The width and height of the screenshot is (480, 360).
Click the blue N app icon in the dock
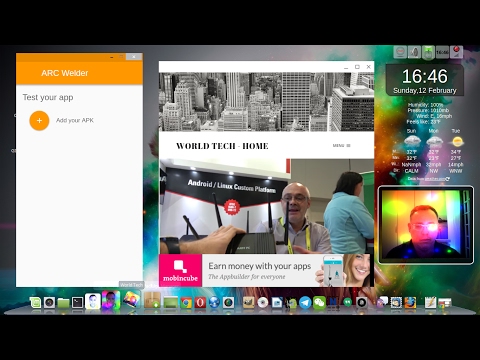point(333,302)
